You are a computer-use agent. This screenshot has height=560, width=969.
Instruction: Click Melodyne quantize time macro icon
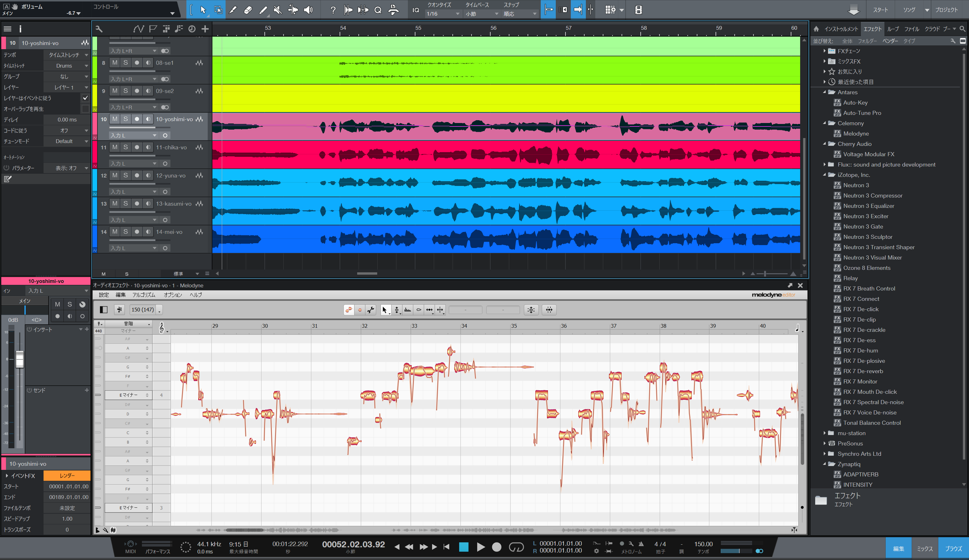pyautogui.click(x=549, y=310)
